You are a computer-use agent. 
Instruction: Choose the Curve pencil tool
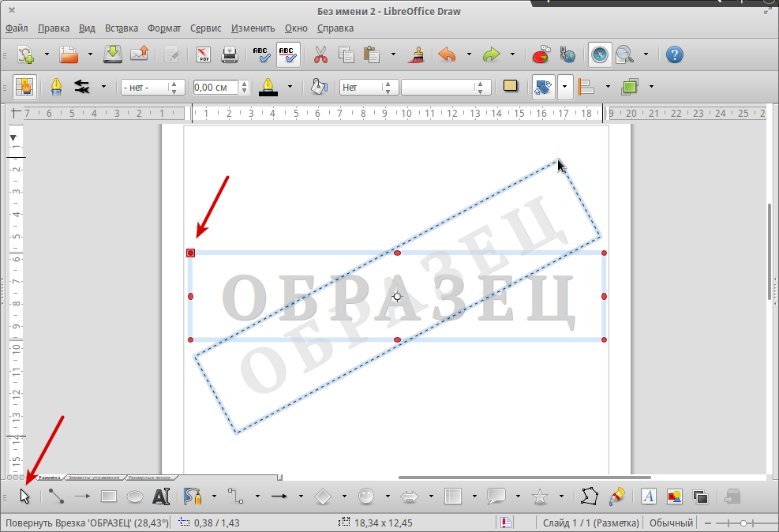coord(193,496)
